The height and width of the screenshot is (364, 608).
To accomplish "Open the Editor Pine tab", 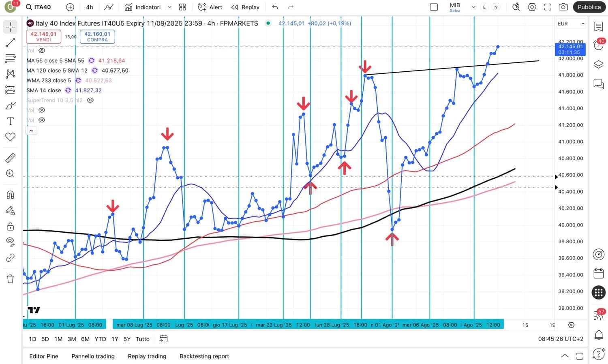I will [44, 356].
